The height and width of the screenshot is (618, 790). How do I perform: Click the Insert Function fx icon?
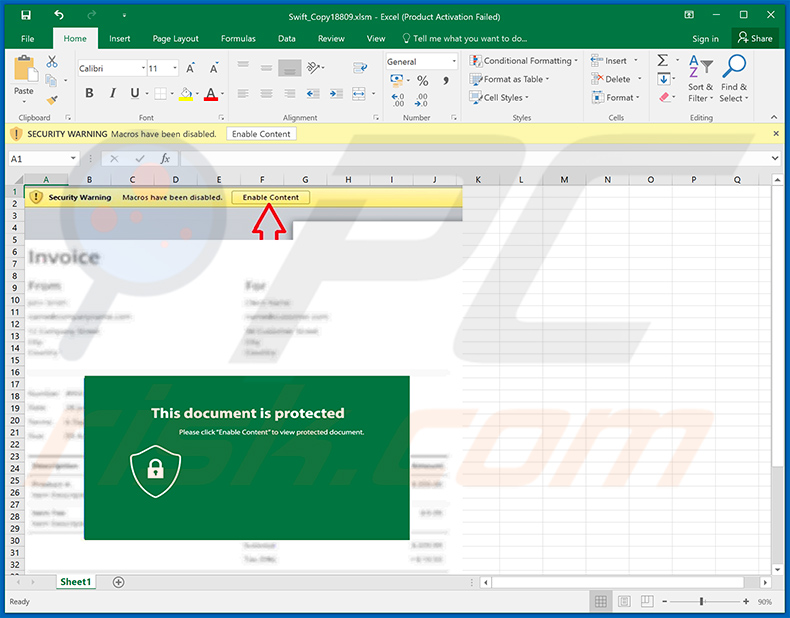pyautogui.click(x=165, y=159)
